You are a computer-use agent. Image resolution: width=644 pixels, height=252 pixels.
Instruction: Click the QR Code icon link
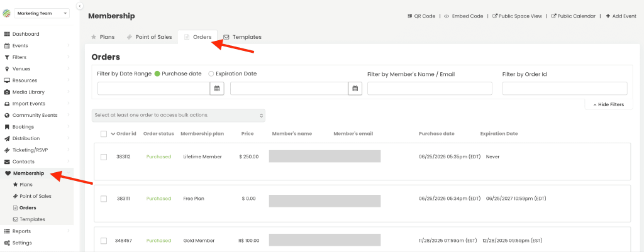point(409,16)
